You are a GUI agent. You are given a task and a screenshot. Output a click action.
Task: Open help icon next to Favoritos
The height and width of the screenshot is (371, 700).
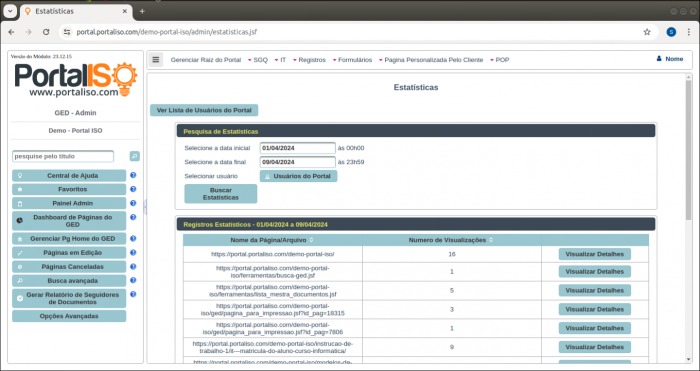tap(133, 189)
